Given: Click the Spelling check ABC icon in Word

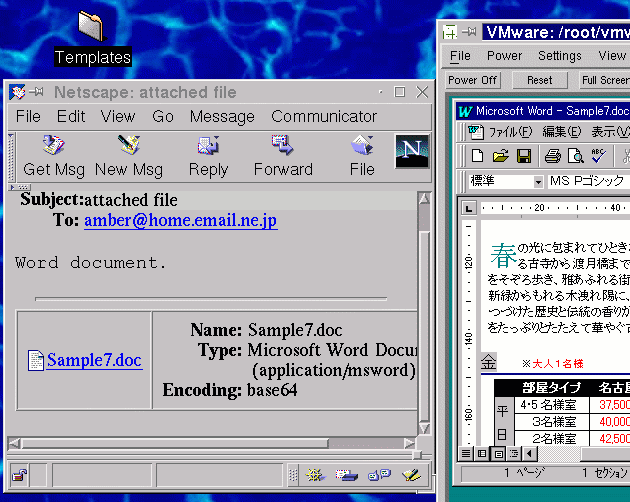Looking at the screenshot, I should pos(598,156).
